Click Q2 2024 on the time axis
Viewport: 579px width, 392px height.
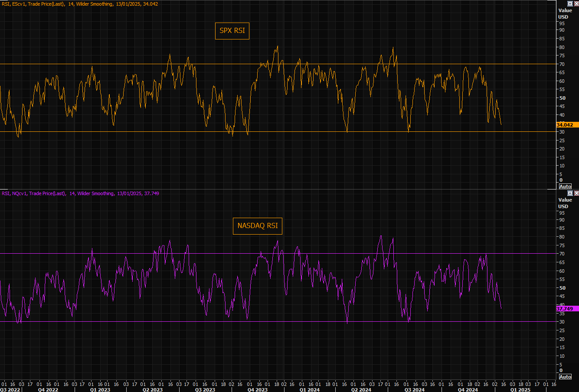pyautogui.click(x=361, y=389)
